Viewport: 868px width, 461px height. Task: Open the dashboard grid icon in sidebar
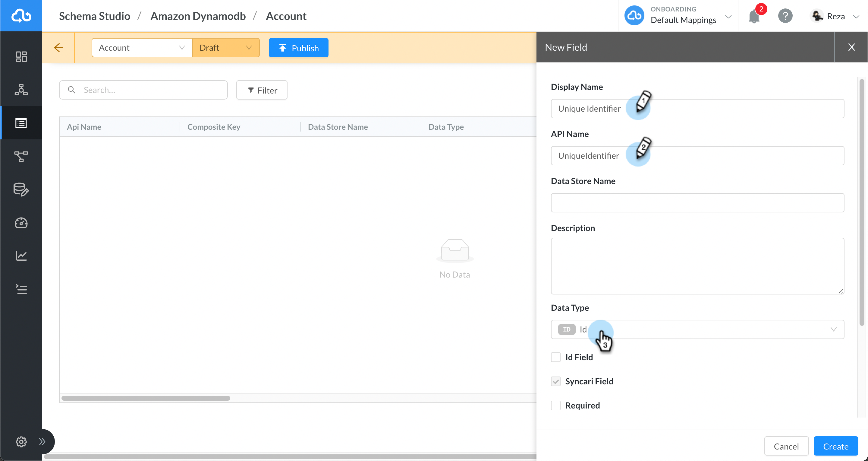(x=21, y=57)
